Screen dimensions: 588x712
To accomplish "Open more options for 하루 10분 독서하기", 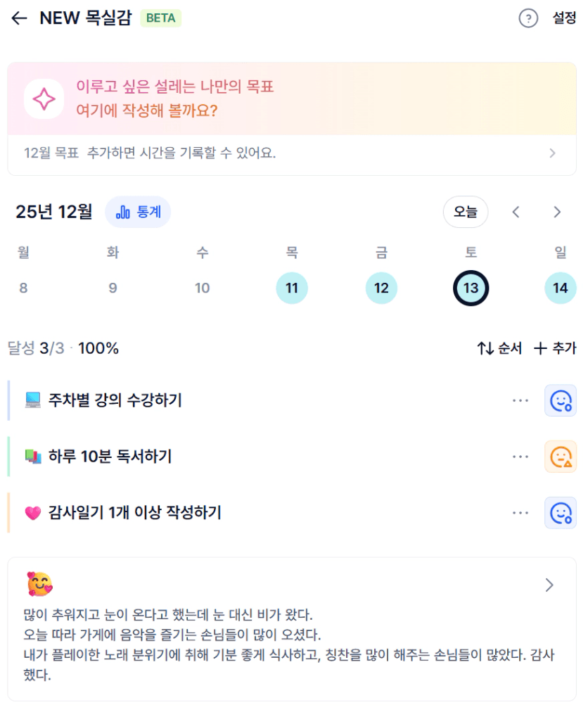I will pyautogui.click(x=520, y=457).
